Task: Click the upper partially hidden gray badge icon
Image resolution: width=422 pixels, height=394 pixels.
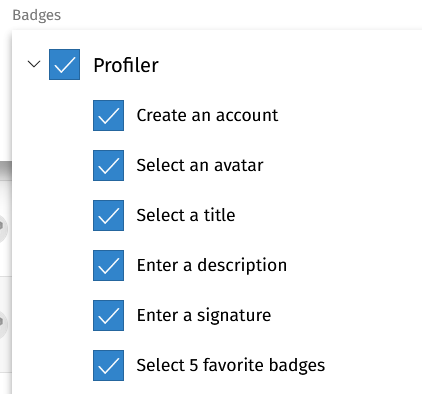Action: (3, 226)
